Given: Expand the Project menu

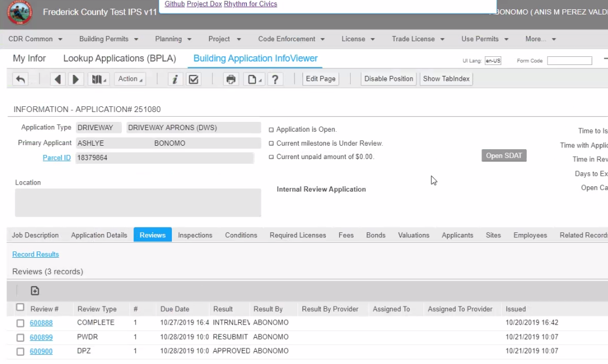Looking at the screenshot, I should (225, 39).
